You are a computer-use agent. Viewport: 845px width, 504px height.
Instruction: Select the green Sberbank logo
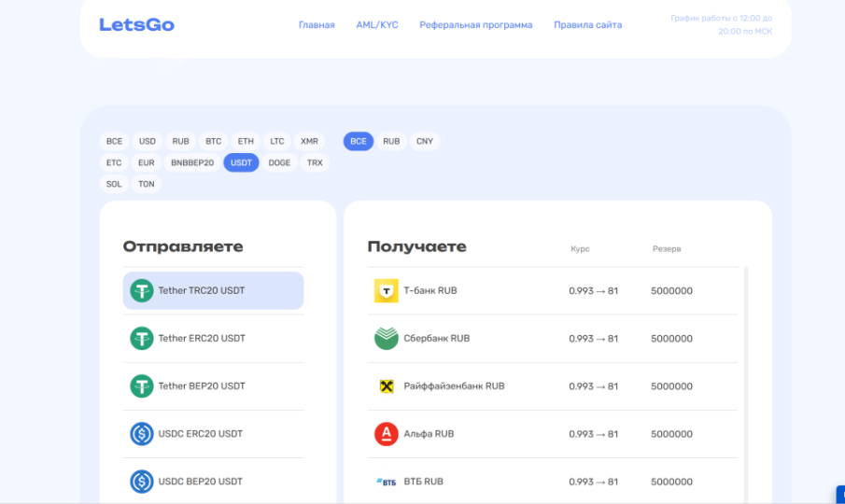click(386, 339)
